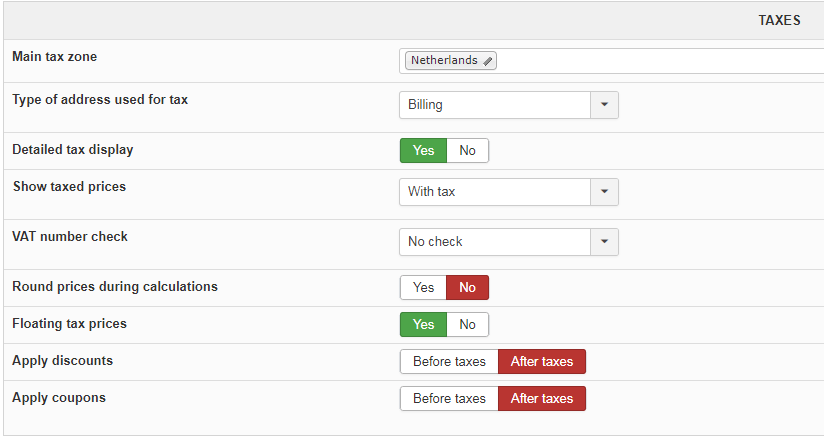The image size is (824, 438).
Task: Open the Billing address type dropdown
Action: click(509, 105)
